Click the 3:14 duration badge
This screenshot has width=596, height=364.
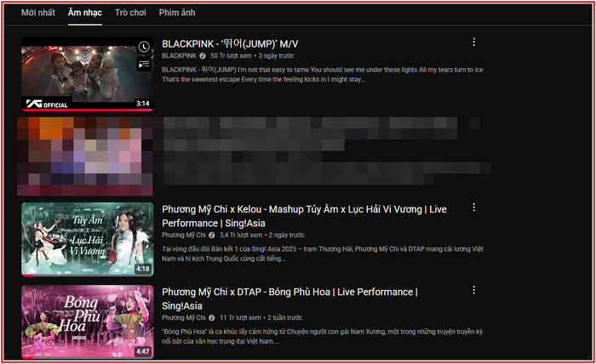(x=143, y=103)
